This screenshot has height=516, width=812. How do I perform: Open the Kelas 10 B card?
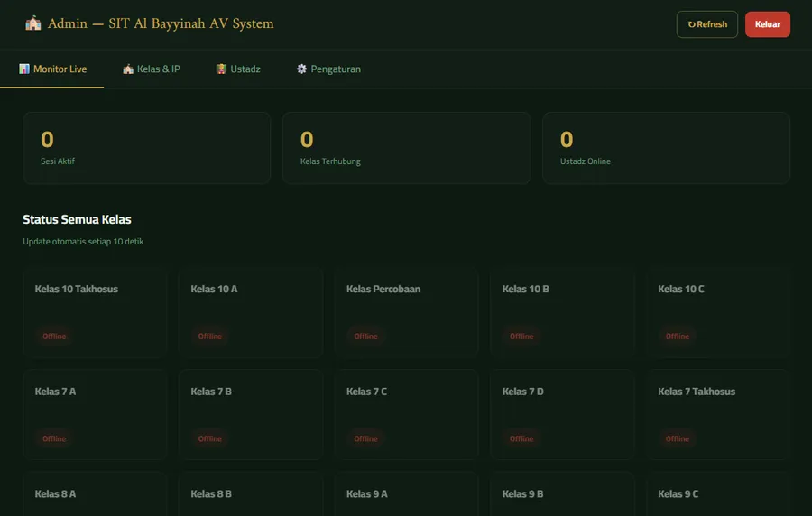(x=562, y=312)
